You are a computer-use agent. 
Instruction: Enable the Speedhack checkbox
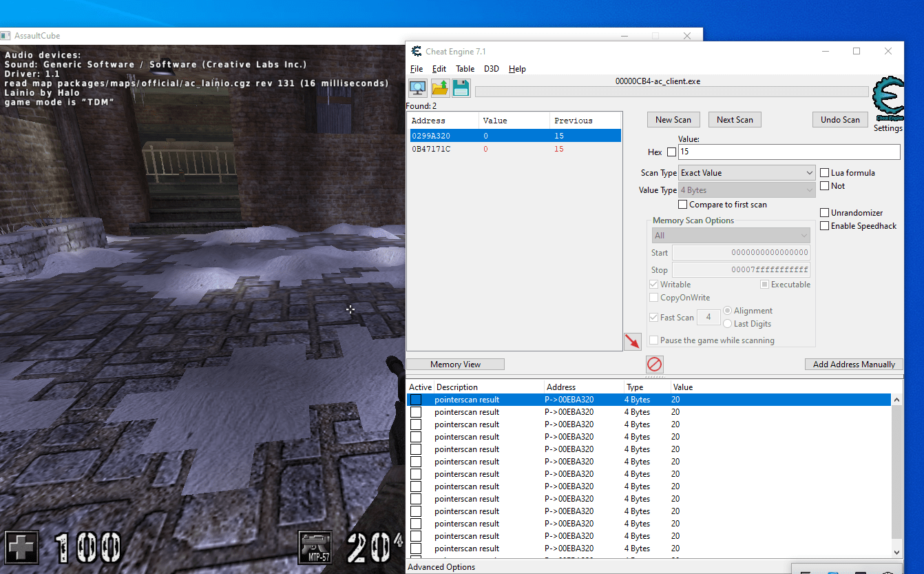click(824, 226)
